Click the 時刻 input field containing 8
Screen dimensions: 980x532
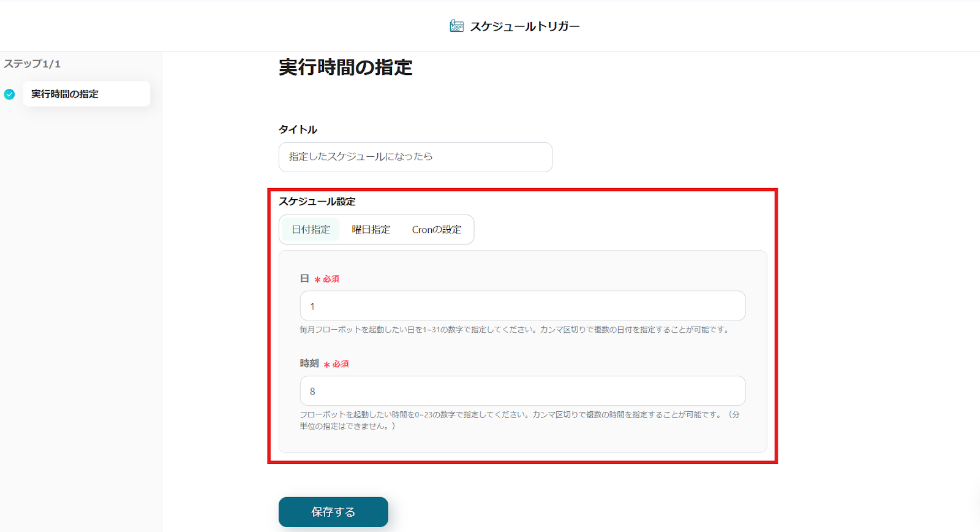(x=522, y=391)
